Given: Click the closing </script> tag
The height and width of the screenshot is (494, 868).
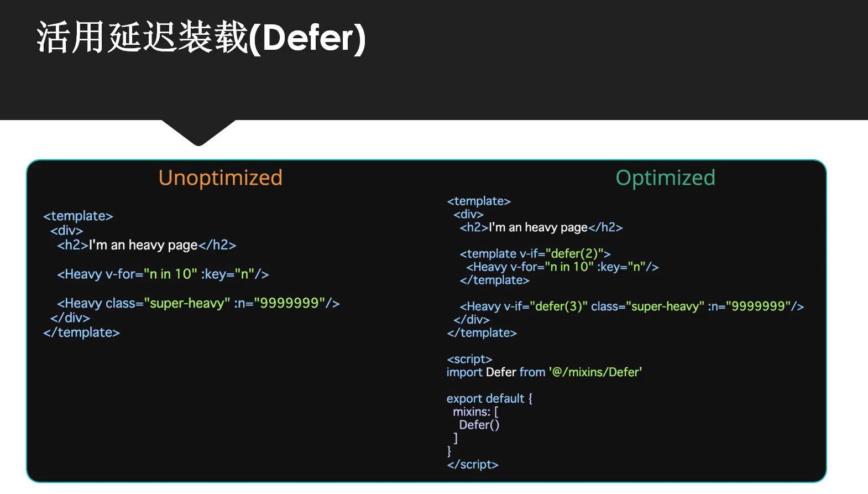Looking at the screenshot, I should coord(473,464).
